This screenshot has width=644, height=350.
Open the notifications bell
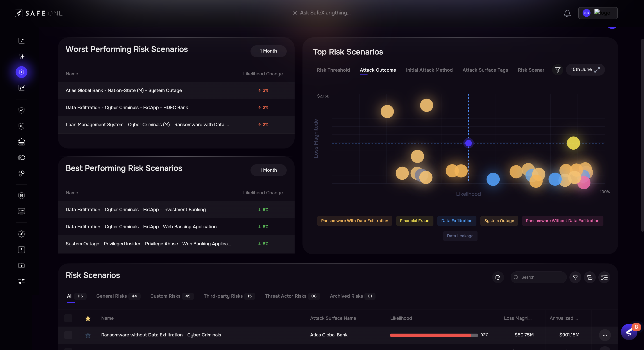567,13
